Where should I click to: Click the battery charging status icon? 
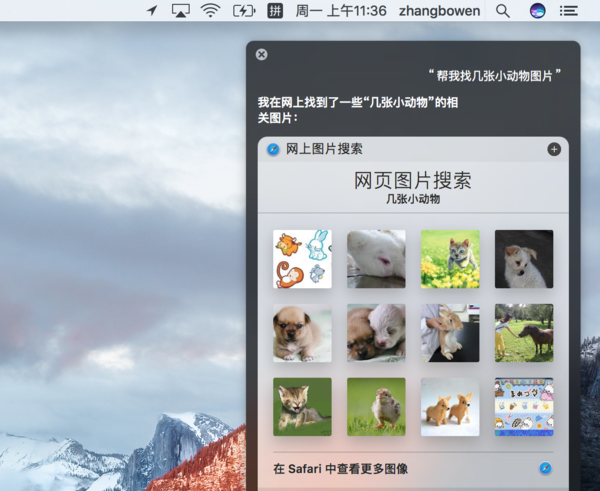(x=243, y=11)
